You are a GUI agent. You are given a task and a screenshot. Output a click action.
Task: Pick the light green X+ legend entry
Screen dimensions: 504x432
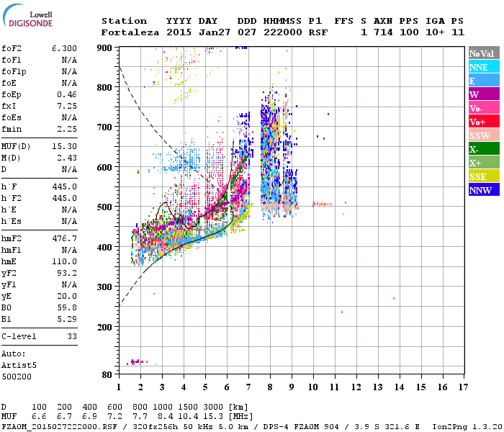pyautogui.click(x=482, y=163)
